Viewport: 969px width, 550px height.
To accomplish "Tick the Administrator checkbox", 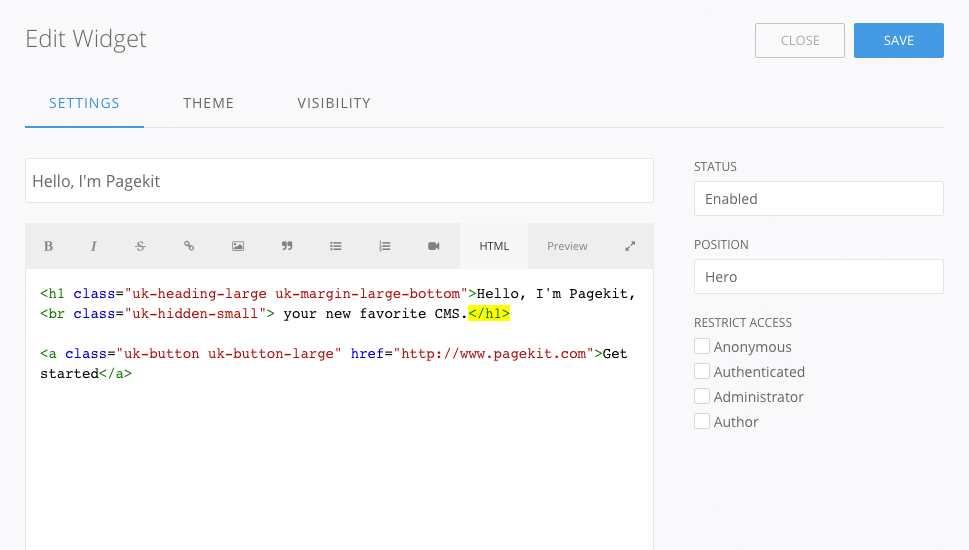I will pos(703,397).
